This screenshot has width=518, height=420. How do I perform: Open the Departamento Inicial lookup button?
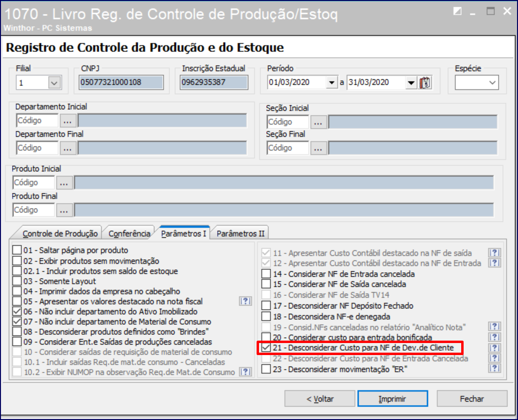68,121
